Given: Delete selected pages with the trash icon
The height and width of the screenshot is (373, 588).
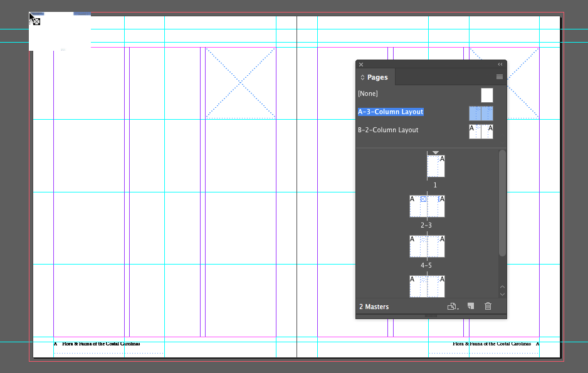Looking at the screenshot, I should (488, 307).
